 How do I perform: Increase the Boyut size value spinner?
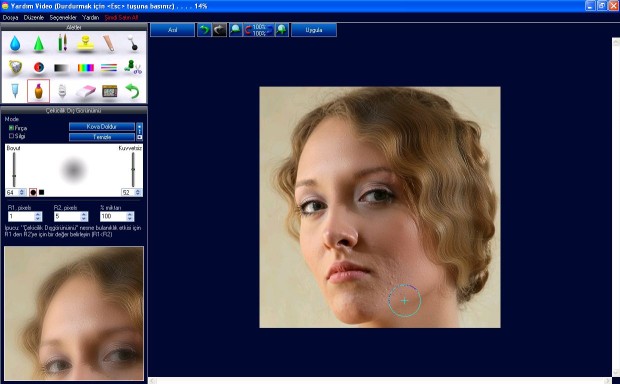point(22,192)
